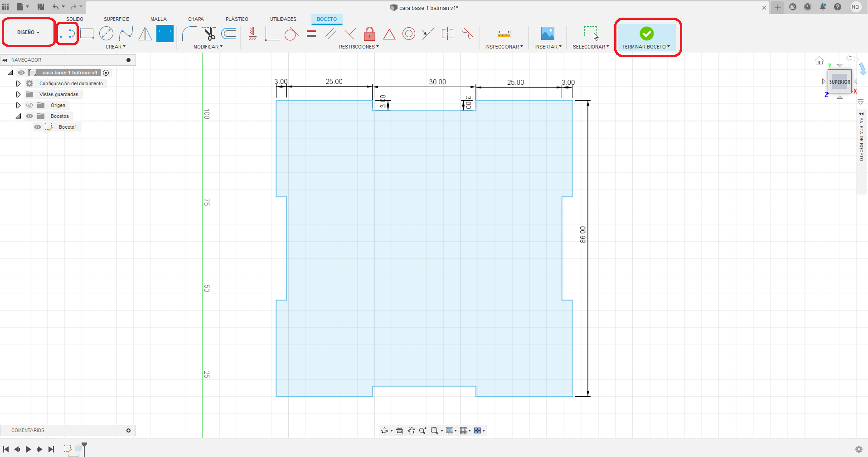Hide the Boceto1 sketch
The image size is (868, 457).
click(x=38, y=127)
